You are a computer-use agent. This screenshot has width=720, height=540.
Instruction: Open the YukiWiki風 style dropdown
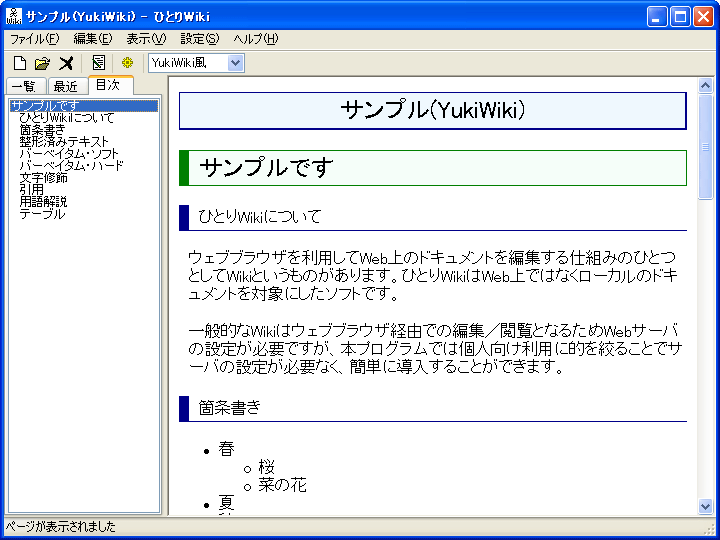coord(235,63)
